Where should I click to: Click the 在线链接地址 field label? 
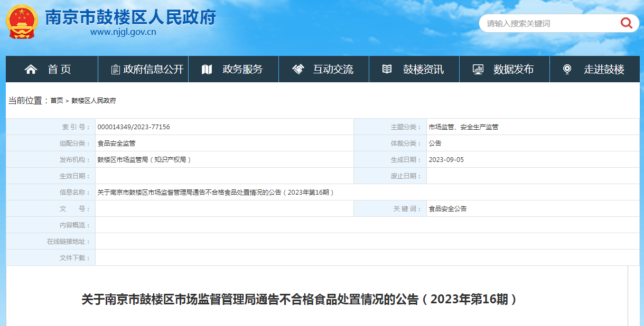click(x=69, y=242)
